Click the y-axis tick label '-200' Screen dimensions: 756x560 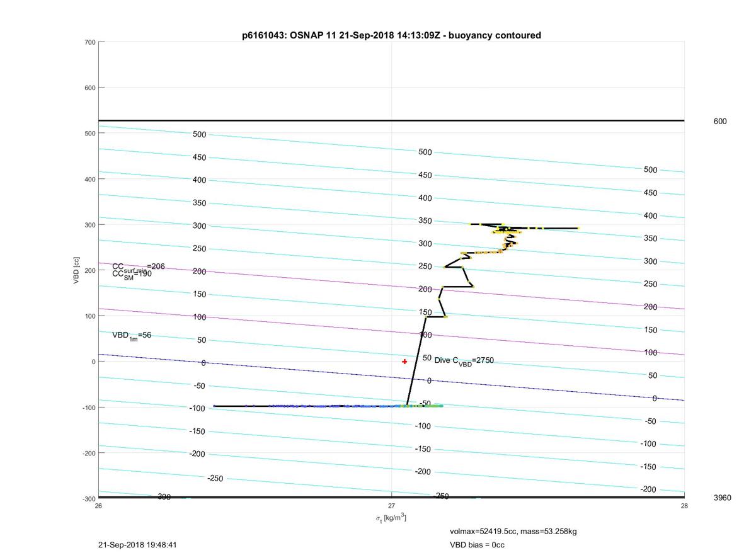88,453
